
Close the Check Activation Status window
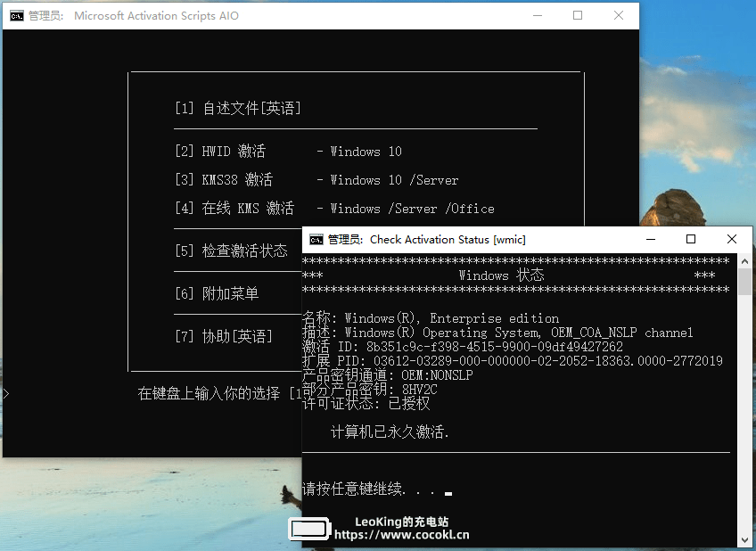(731, 239)
